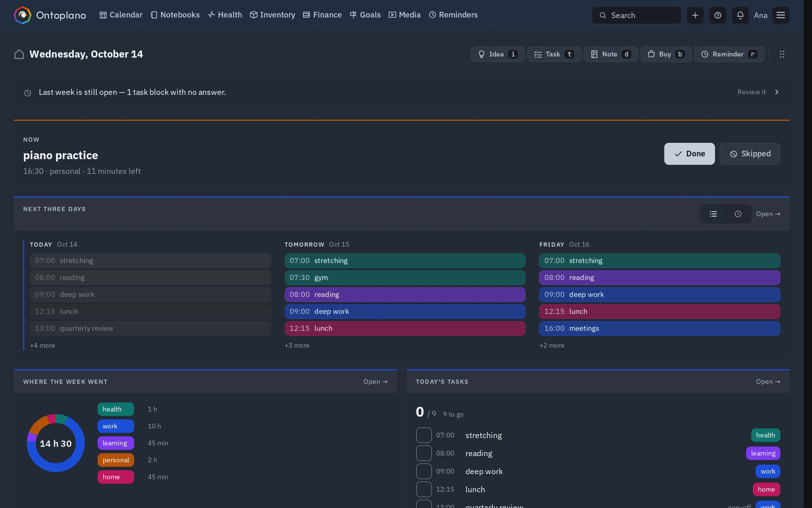Open Where the Week Went panel
Image resolution: width=812 pixels, height=508 pixels.
[x=376, y=382]
